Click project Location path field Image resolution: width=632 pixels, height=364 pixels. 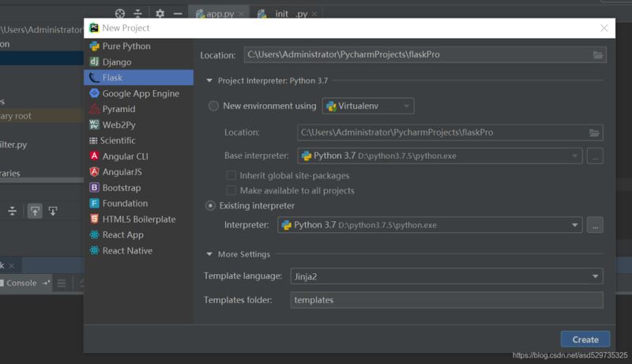425,54
